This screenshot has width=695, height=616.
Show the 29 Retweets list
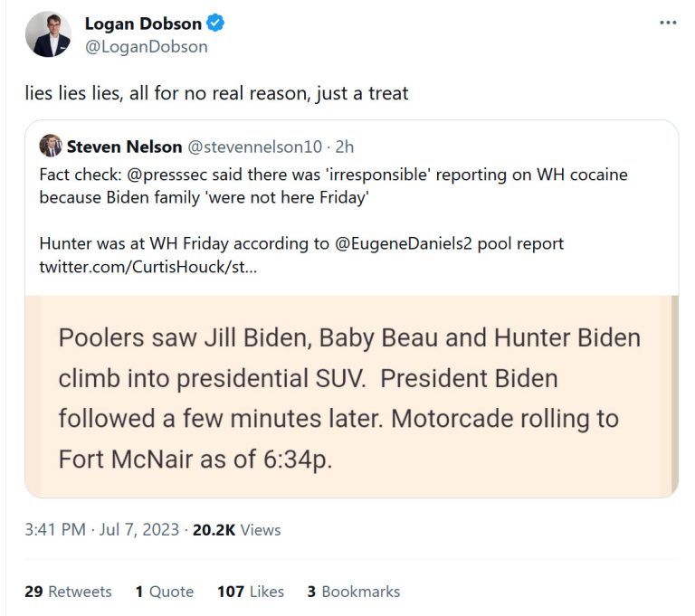pyautogui.click(x=68, y=592)
